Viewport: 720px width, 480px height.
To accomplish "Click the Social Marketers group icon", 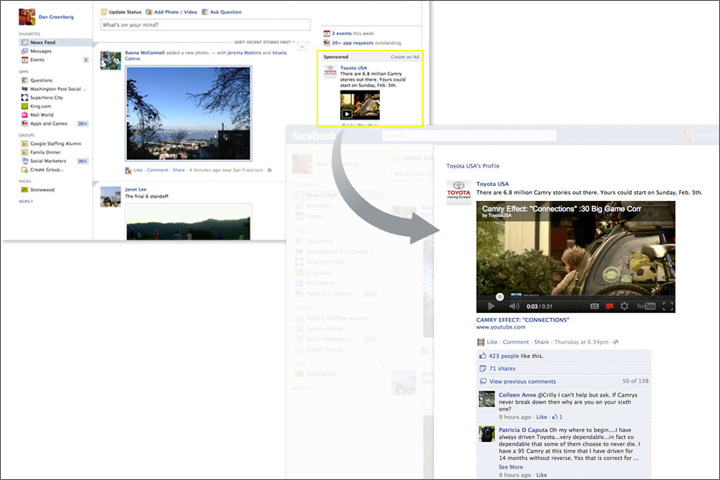I will tap(24, 161).
